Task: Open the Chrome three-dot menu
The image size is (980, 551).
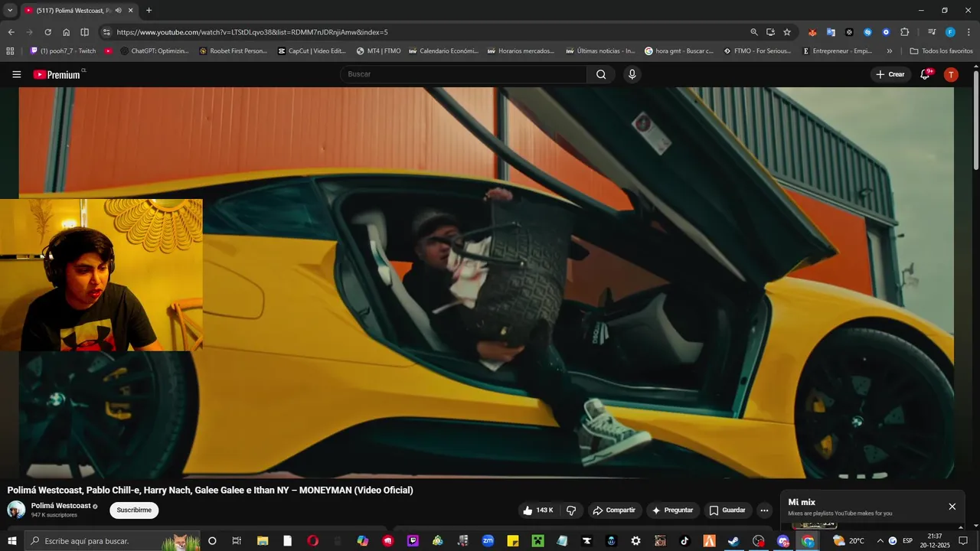Action: tap(969, 32)
